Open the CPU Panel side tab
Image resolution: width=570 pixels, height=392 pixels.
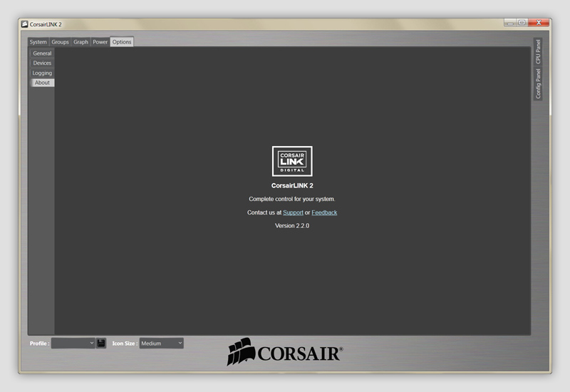(538, 51)
